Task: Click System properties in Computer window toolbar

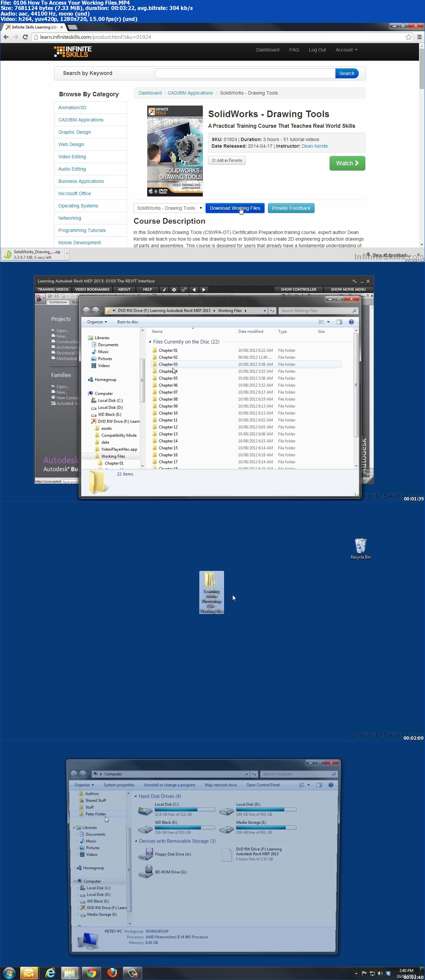Action: tap(119, 785)
